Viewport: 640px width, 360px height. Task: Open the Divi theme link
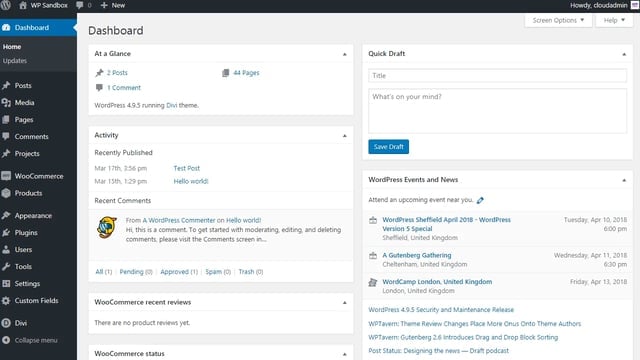click(x=171, y=105)
